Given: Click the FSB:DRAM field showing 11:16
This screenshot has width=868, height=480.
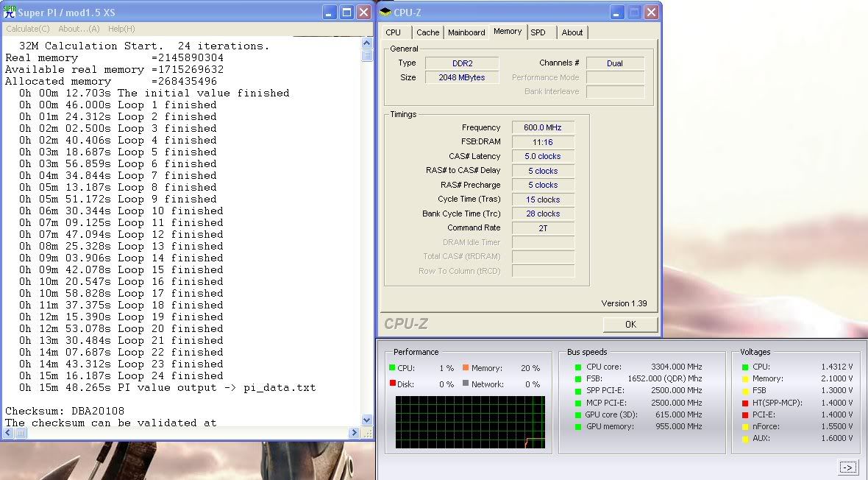Looking at the screenshot, I should (543, 142).
